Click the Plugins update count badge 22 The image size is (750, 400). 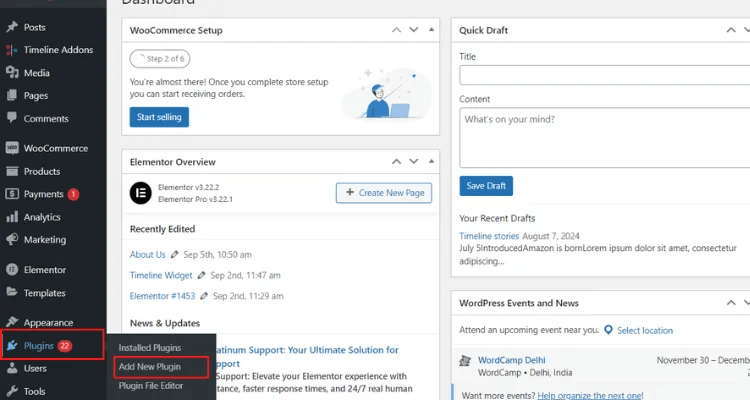pyautogui.click(x=65, y=345)
